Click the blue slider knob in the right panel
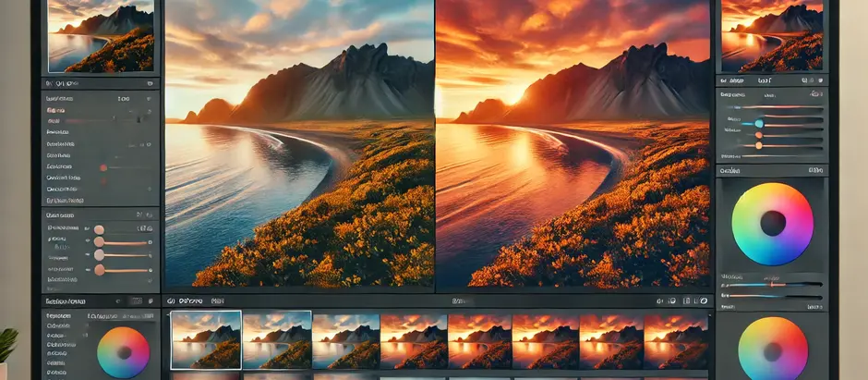This screenshot has height=380, width=868. coord(758,124)
